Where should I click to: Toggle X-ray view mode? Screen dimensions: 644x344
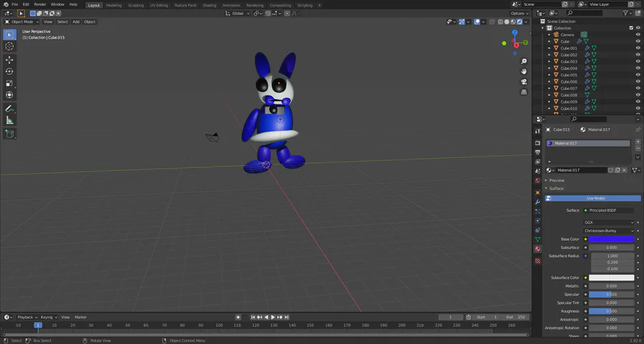click(x=492, y=21)
